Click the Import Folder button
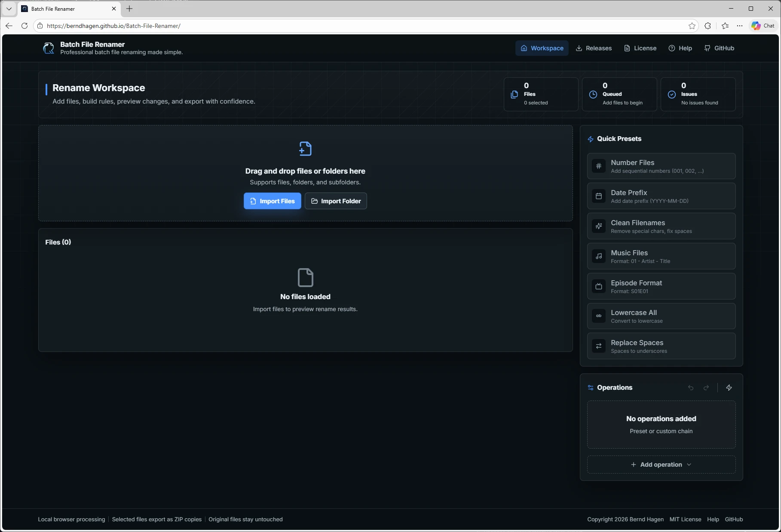Screen dimensions: 781x532 tap(336, 201)
